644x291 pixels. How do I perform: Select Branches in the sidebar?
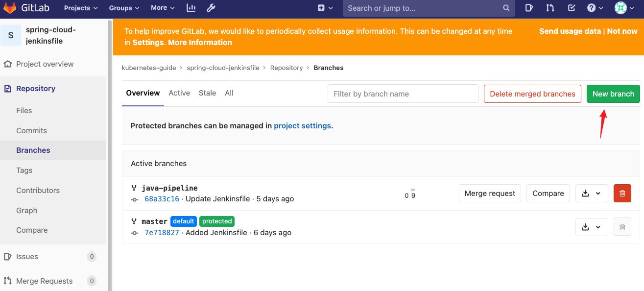(53, 150)
